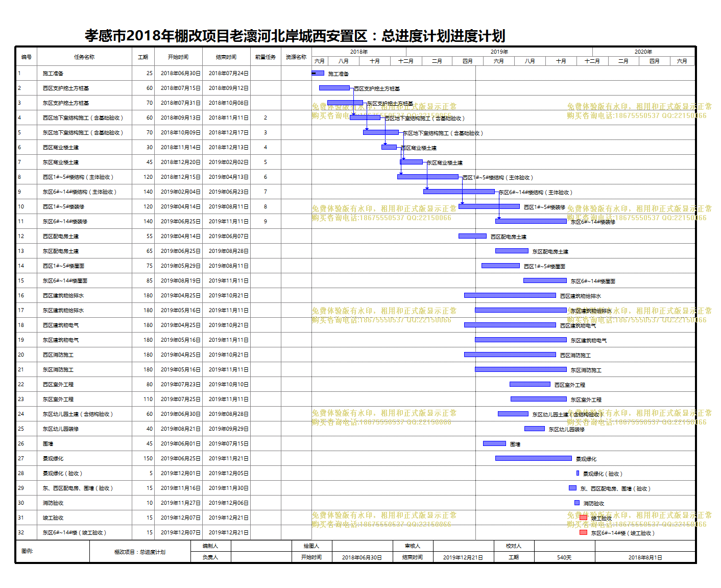Viewport: 721px width, 588px height.
Task: Select start date 2019年11月16日 in row 29
Action: [181, 488]
